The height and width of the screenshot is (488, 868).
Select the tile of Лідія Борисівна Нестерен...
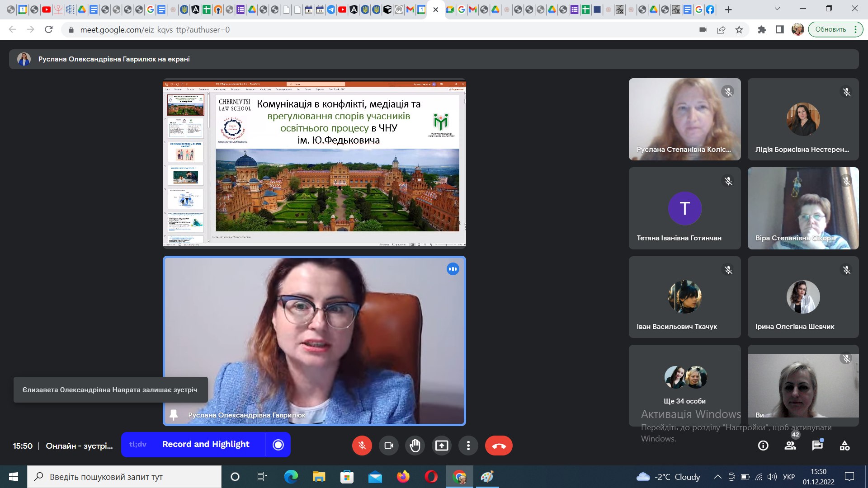coord(803,119)
